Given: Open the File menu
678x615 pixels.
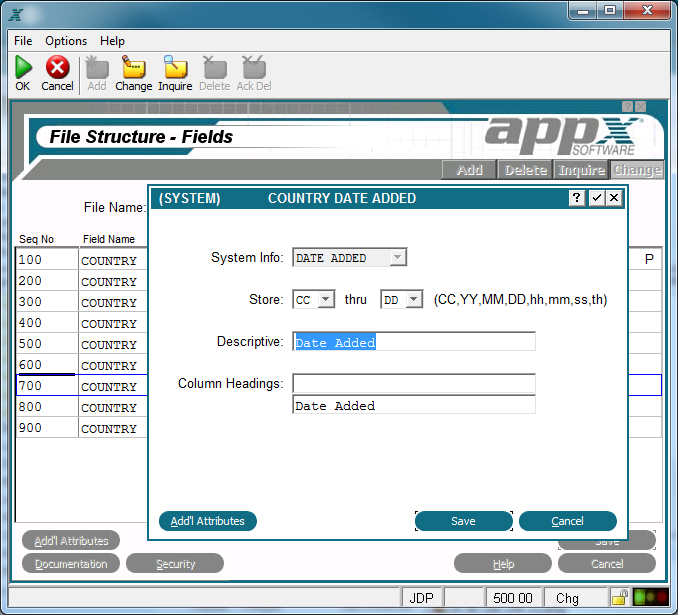Looking at the screenshot, I should click(x=23, y=41).
